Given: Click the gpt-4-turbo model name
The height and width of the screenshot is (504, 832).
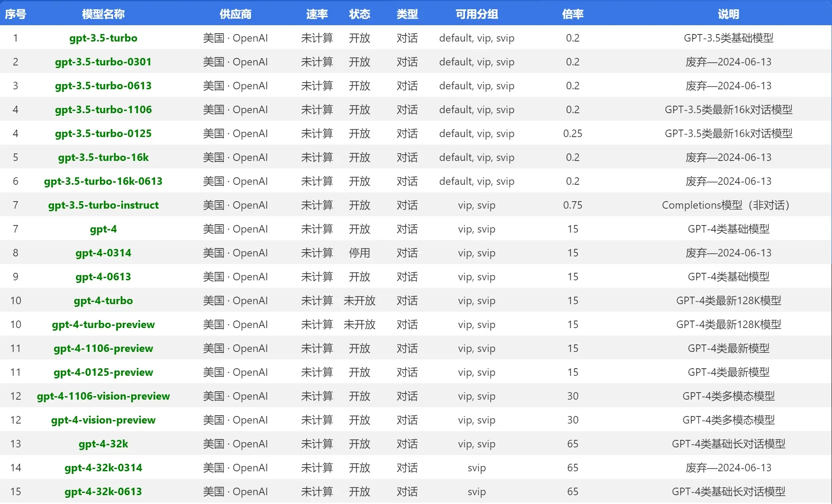Looking at the screenshot, I should pos(103,301).
